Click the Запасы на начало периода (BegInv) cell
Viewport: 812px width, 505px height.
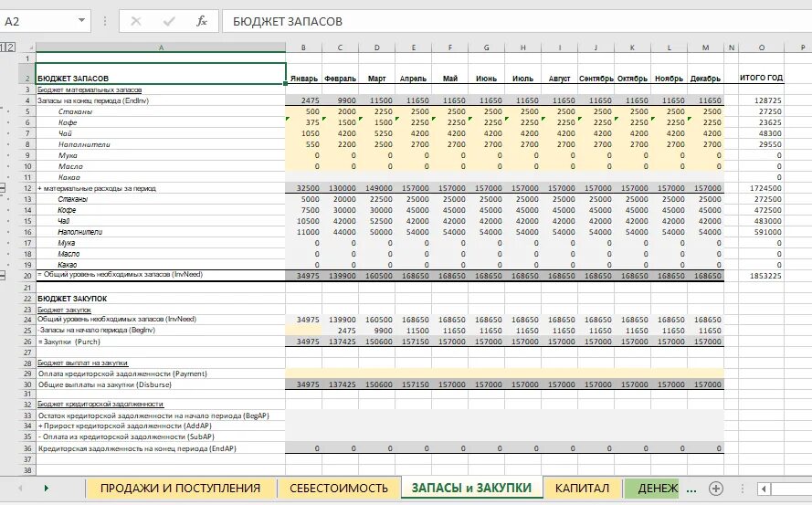point(161,330)
